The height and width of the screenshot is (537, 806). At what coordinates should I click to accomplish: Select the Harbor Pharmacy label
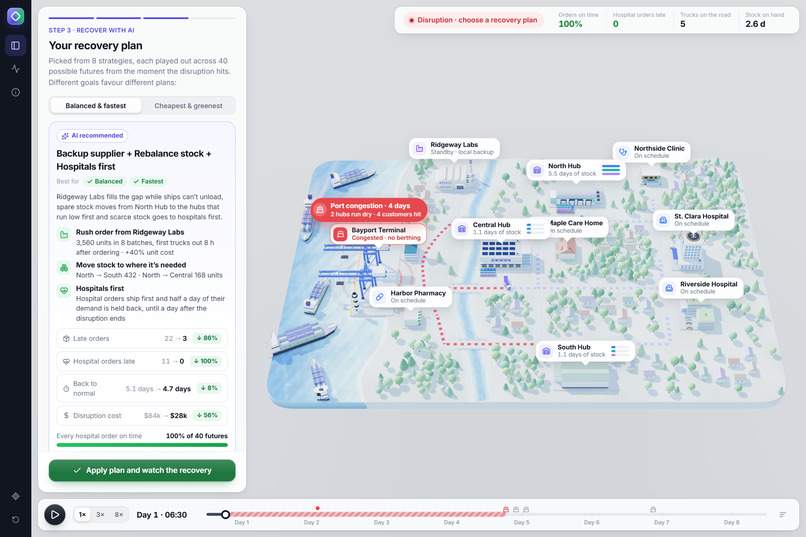[x=410, y=297]
